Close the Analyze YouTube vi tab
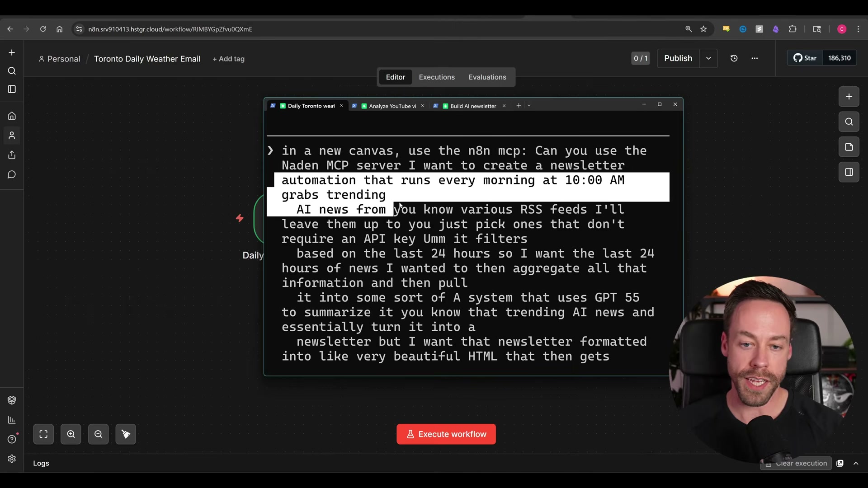Screen dimensions: 868x488 pyautogui.click(x=423, y=106)
